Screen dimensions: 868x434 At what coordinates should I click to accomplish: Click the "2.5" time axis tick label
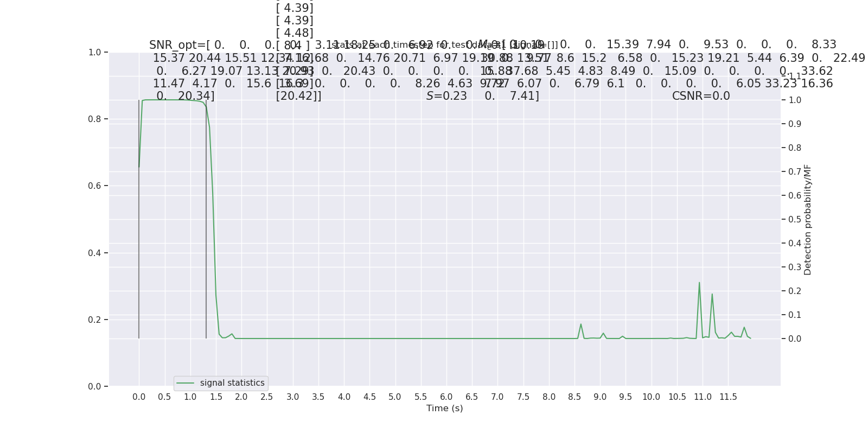[267, 397]
